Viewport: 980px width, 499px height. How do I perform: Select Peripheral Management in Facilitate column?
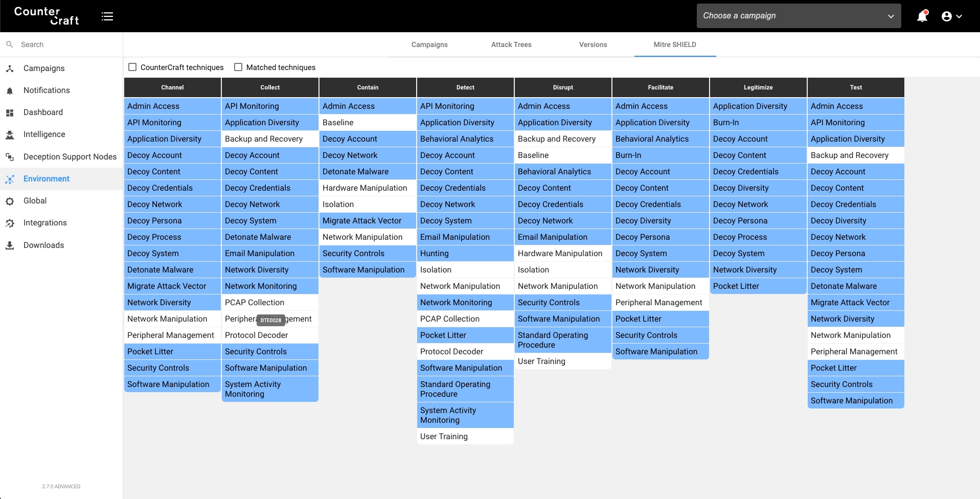coord(660,303)
